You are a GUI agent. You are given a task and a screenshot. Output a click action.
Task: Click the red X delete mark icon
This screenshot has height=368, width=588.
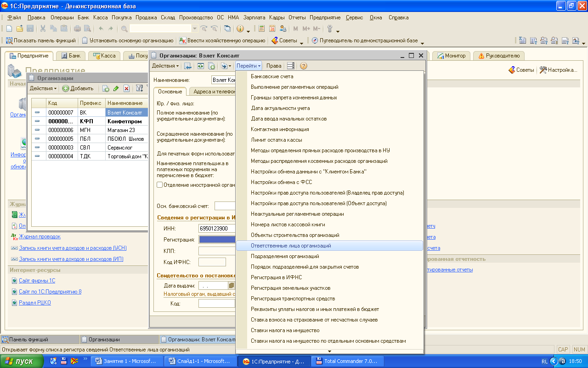[126, 88]
